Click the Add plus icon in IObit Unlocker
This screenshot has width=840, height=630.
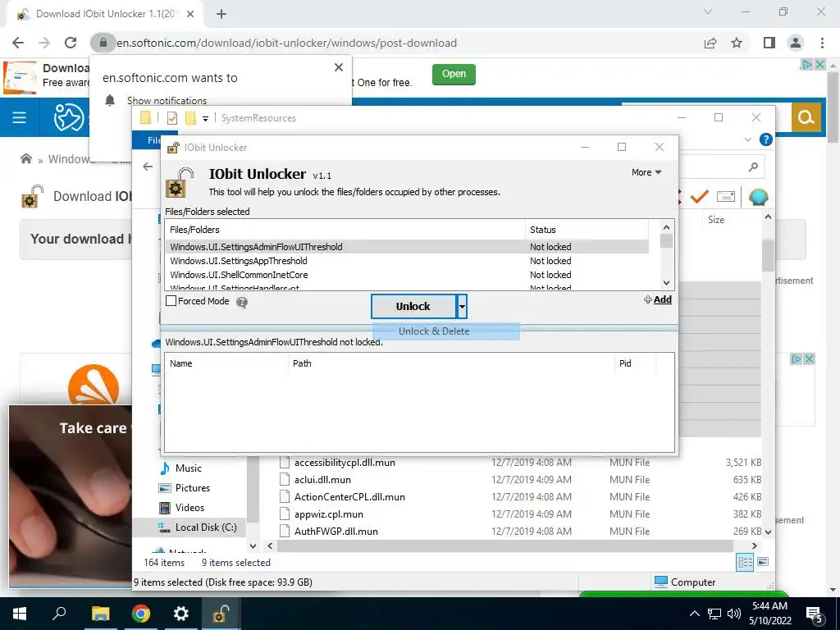pyautogui.click(x=648, y=299)
